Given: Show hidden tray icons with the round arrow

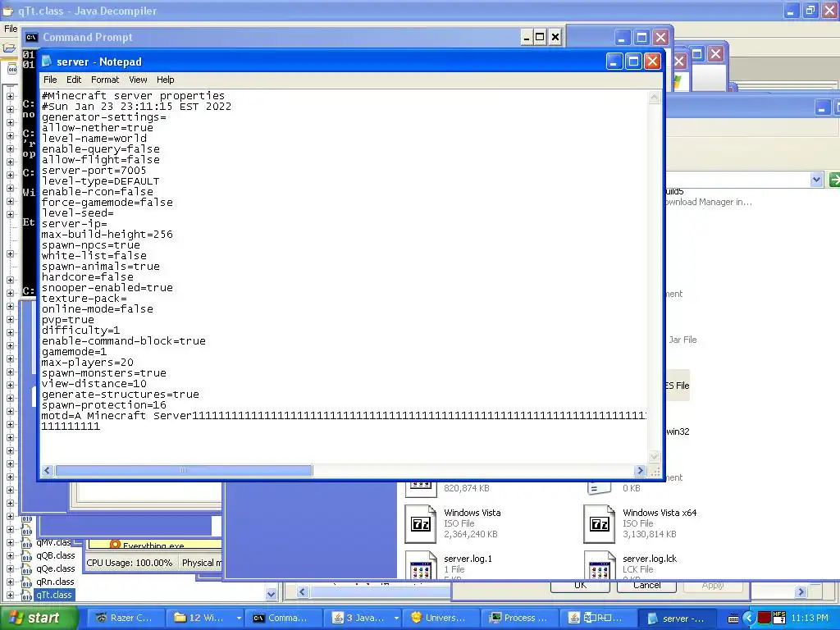Looking at the screenshot, I should (x=748, y=619).
